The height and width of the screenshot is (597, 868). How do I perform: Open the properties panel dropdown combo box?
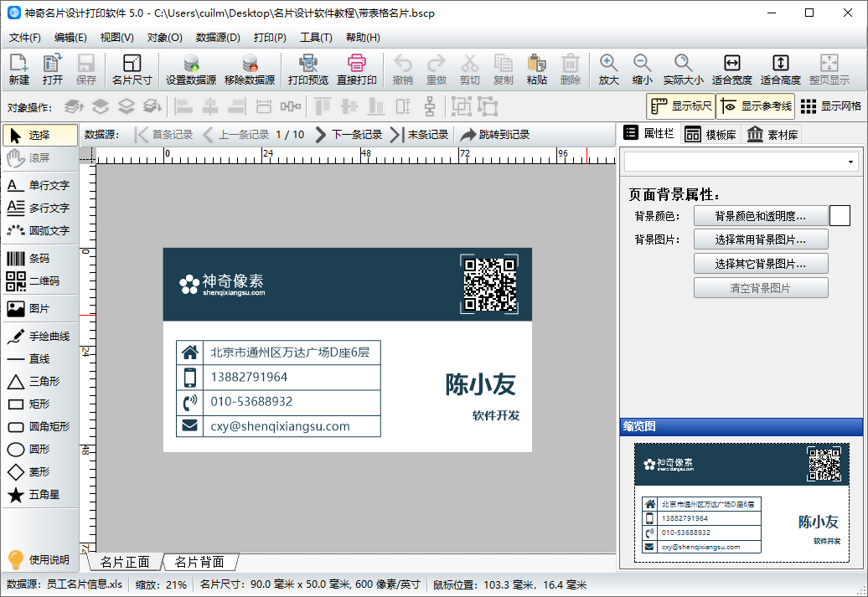(x=741, y=162)
